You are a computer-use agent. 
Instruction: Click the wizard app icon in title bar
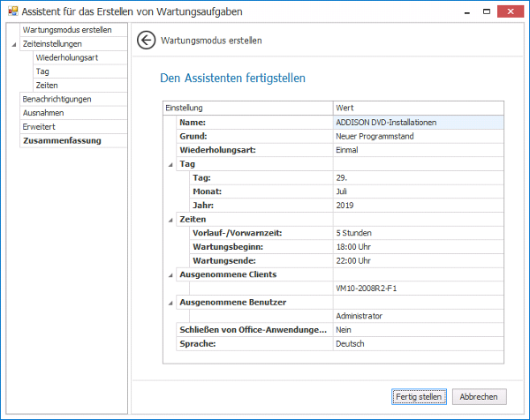[12, 11]
